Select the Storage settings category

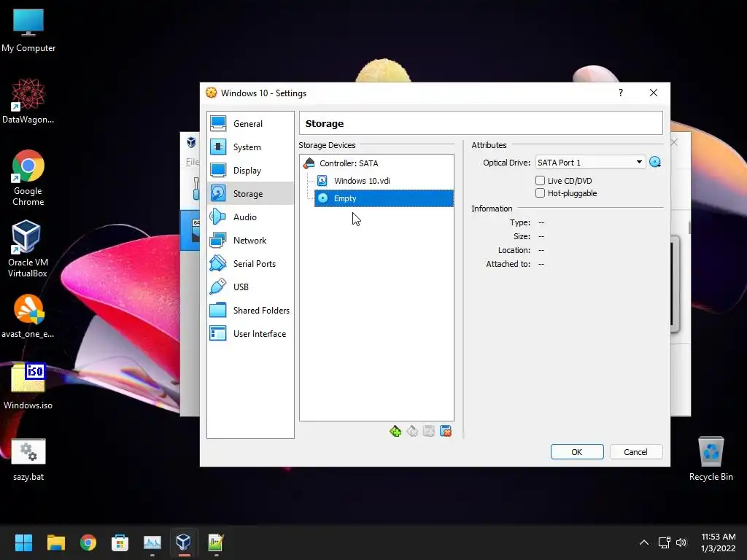pyautogui.click(x=251, y=194)
